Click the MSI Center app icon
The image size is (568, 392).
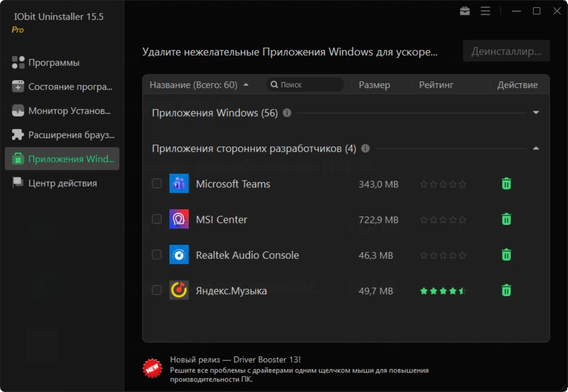179,219
